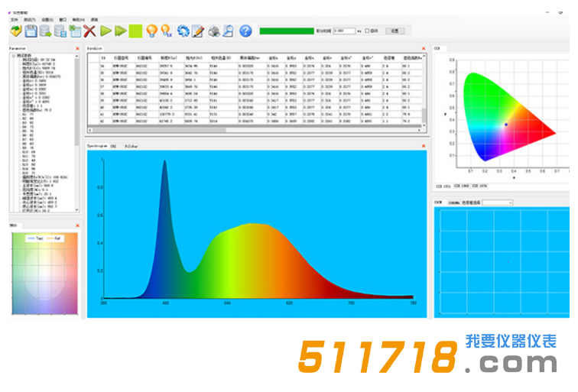Toggle the checkbox beside the integration time field
The height and width of the screenshot is (392, 578).
pyautogui.click(x=366, y=31)
